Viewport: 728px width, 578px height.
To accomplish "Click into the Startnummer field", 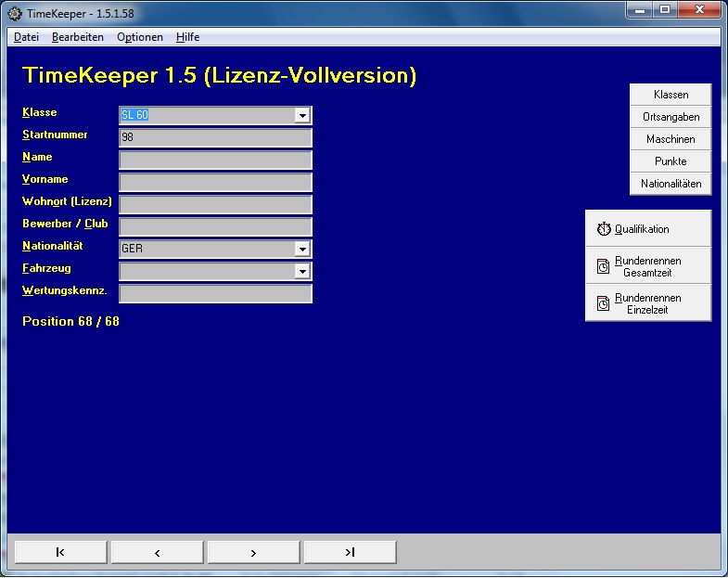I will [x=215, y=137].
